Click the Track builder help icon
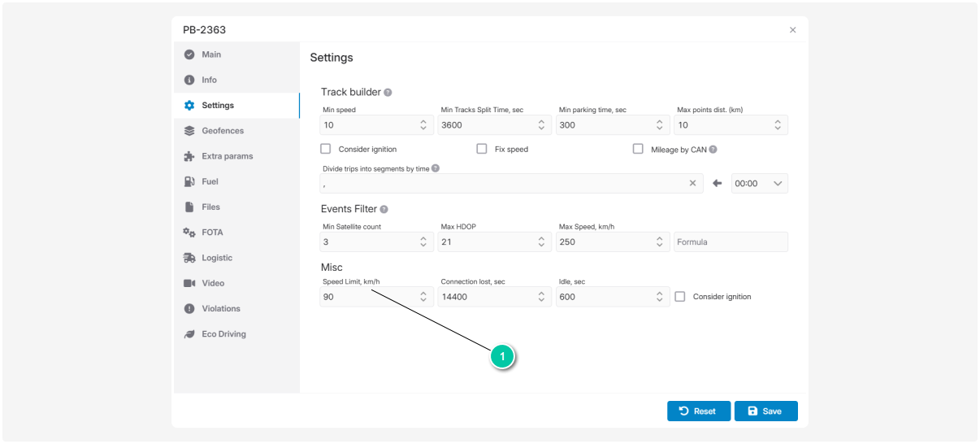The image size is (980, 444). pyautogui.click(x=388, y=93)
